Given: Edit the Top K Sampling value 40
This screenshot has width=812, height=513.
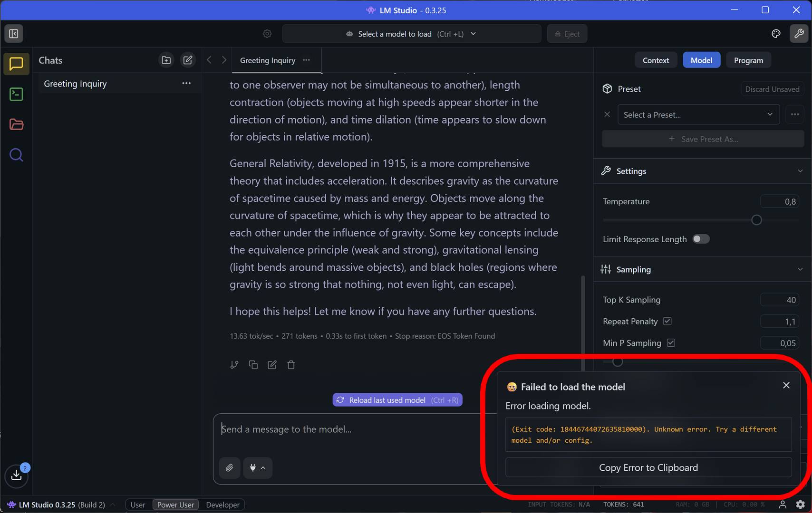Looking at the screenshot, I should pyautogui.click(x=779, y=300).
